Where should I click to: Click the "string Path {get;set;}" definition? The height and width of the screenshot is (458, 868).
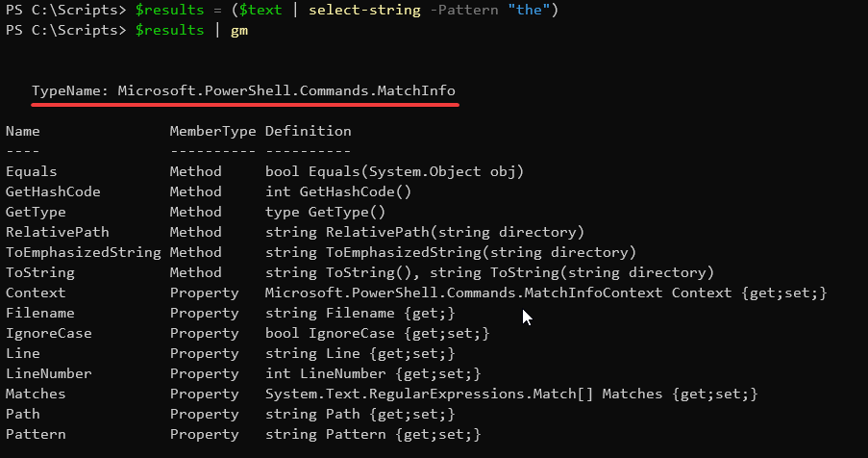tap(360, 414)
